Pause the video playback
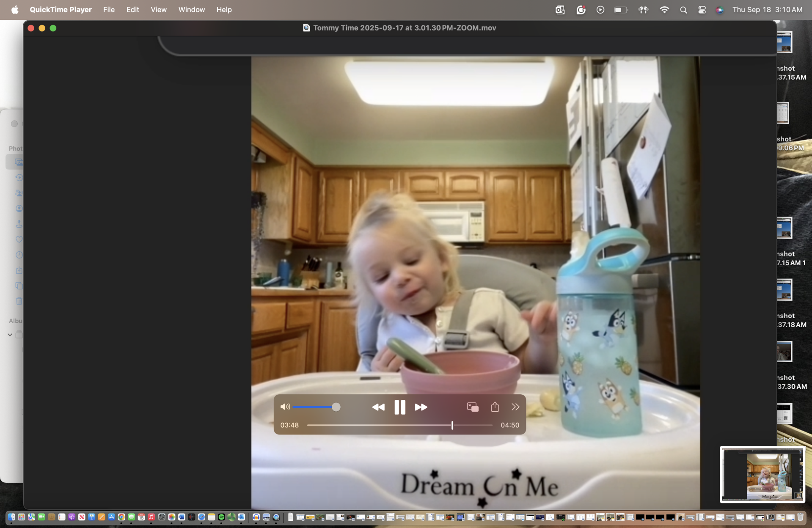 tap(399, 407)
